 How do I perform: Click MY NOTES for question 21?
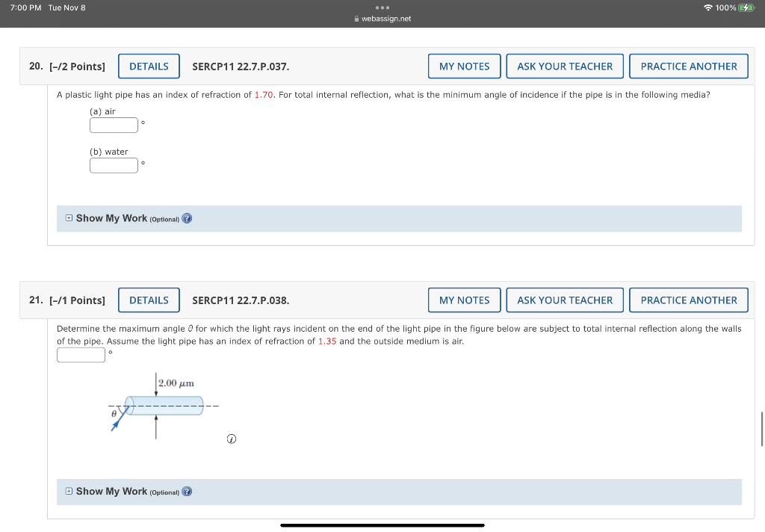pos(465,300)
